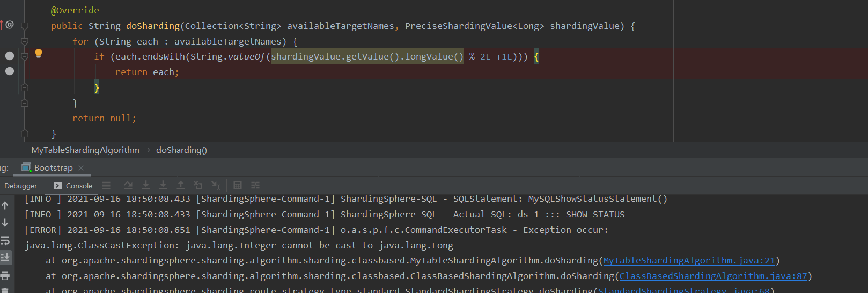
Task: Toggle soft-wrap in the console
Action: click(x=5, y=240)
